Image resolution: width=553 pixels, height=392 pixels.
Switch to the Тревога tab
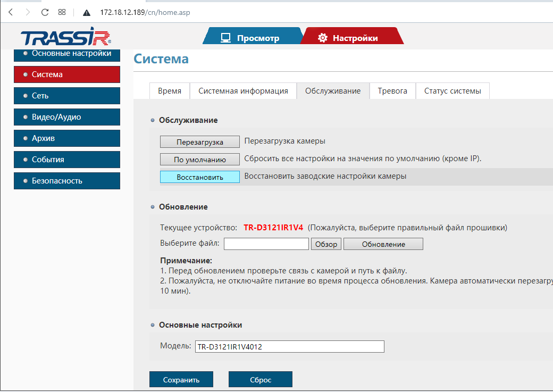coord(392,91)
